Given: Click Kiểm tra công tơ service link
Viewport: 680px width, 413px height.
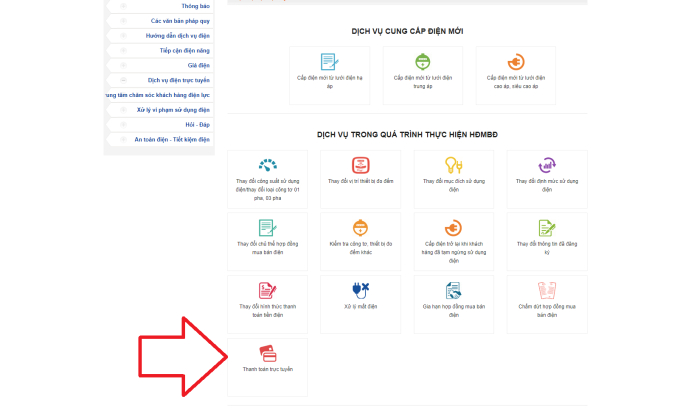Looking at the screenshot, I should [x=360, y=248].
